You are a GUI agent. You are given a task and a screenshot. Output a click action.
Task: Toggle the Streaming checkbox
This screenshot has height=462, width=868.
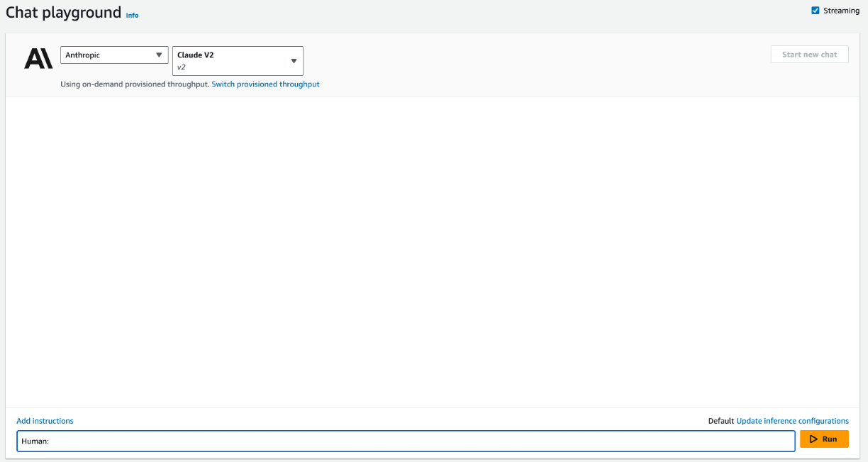(816, 11)
